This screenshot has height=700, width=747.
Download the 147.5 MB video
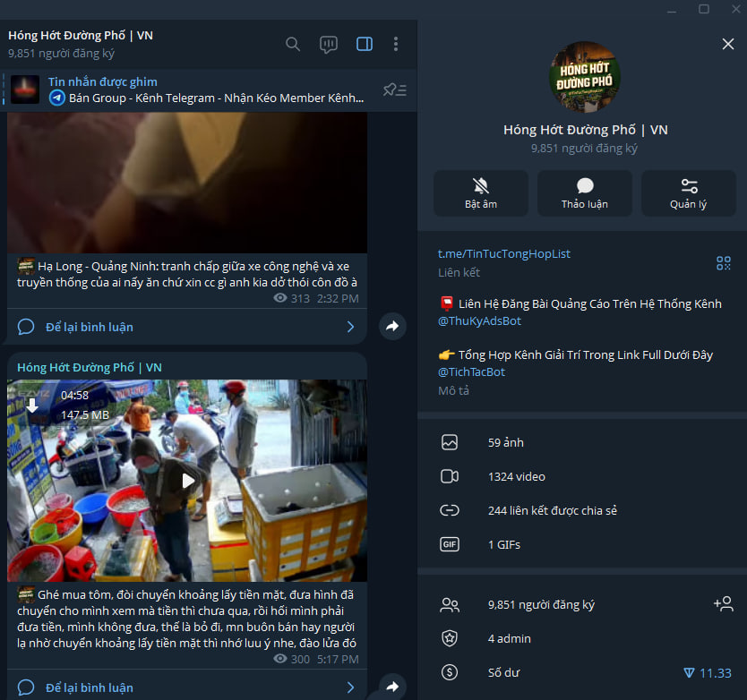coord(32,405)
